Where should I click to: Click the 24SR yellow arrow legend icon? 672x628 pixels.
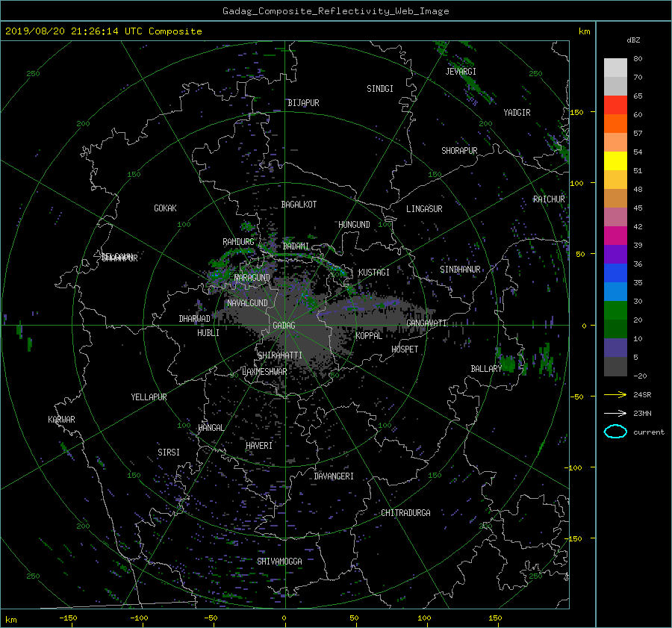click(615, 394)
